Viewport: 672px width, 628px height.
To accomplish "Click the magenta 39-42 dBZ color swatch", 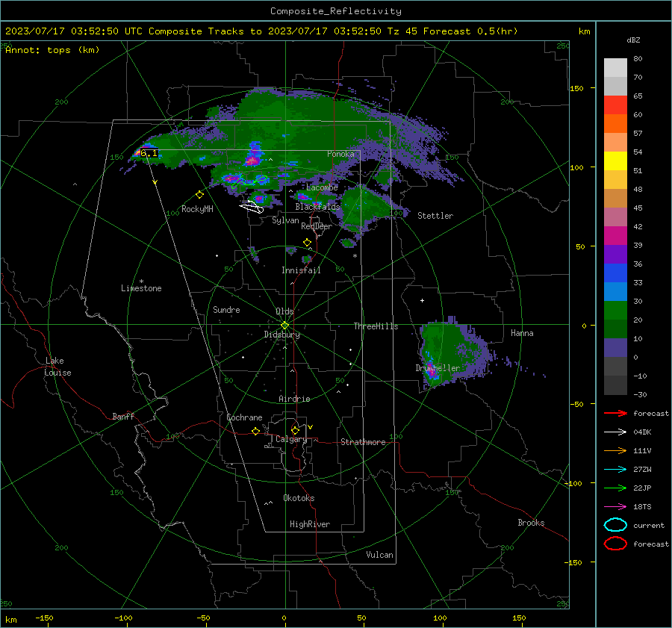I will tap(615, 236).
